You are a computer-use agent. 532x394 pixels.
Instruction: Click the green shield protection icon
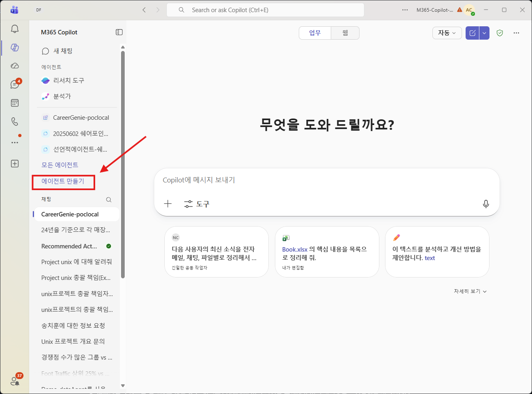500,33
